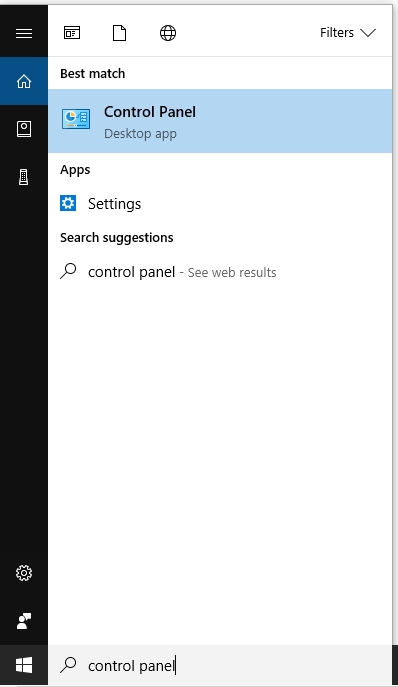Select the Home icon in sidebar
Viewport: 398px width, 687px height.
(x=24, y=81)
